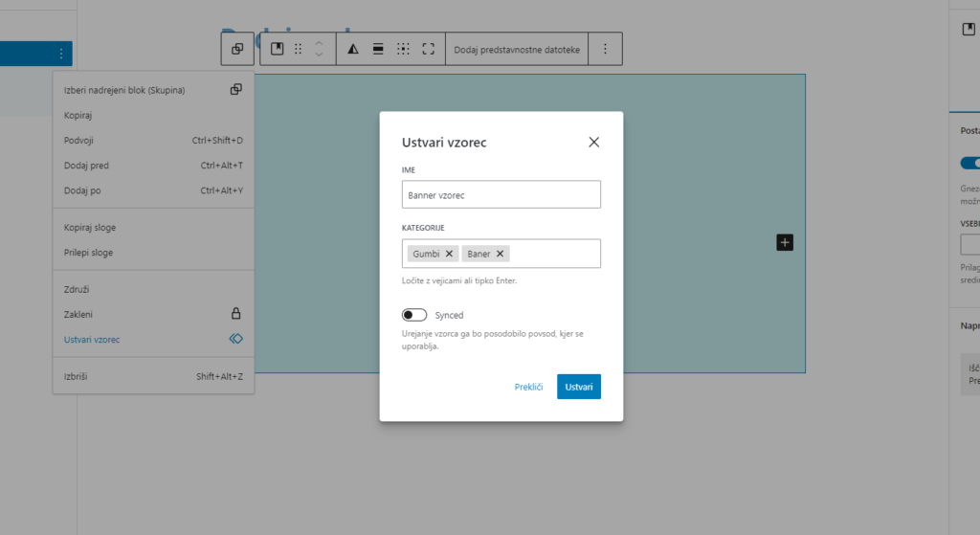Click Ustvari vzorec menu entry
This screenshot has width=980, height=535.
153,340
